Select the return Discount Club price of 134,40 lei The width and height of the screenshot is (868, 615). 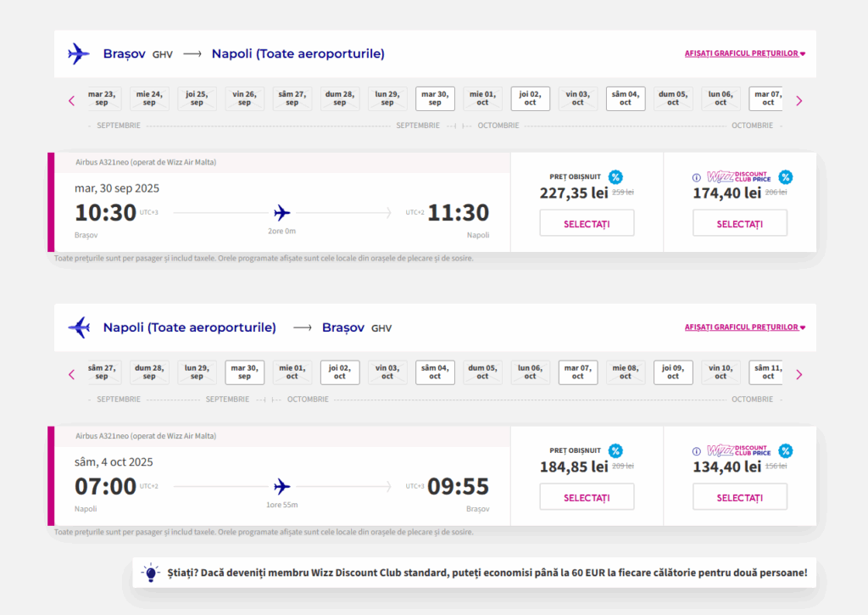coord(739,497)
